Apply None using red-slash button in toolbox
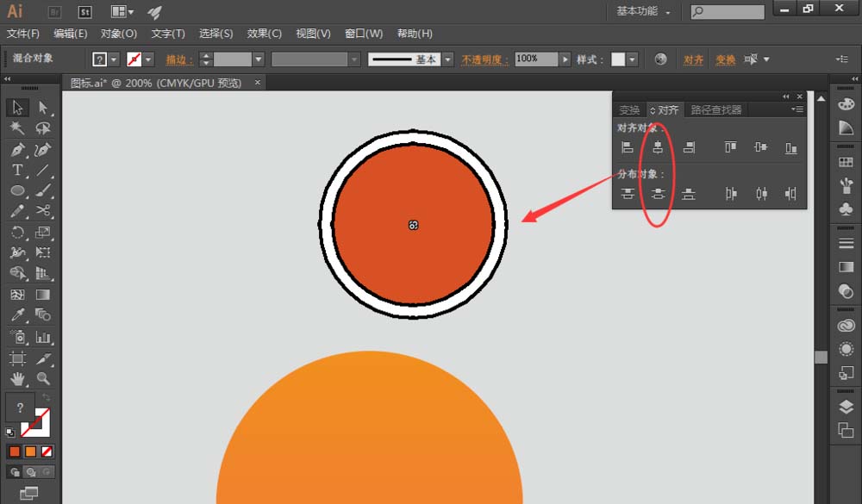 tap(47, 451)
